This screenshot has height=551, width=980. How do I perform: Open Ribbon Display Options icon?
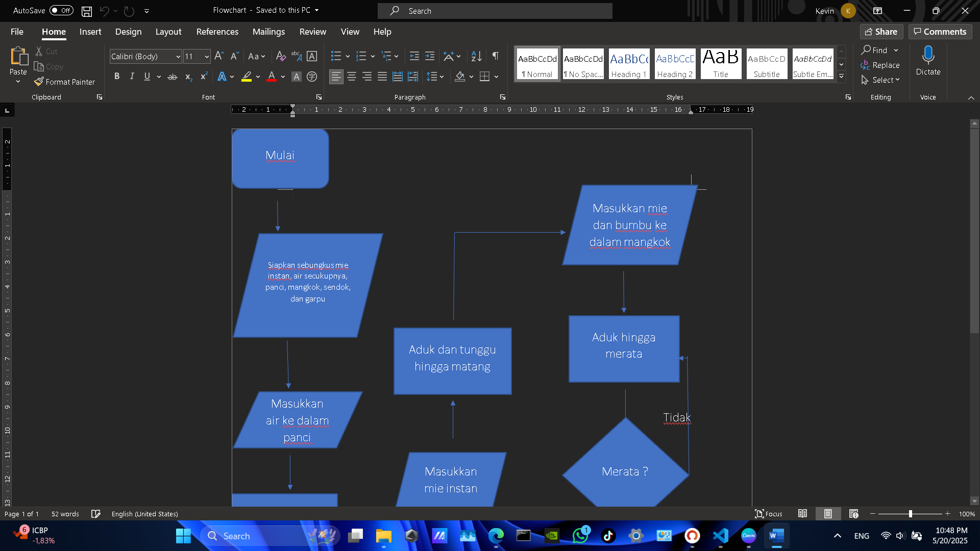point(877,11)
